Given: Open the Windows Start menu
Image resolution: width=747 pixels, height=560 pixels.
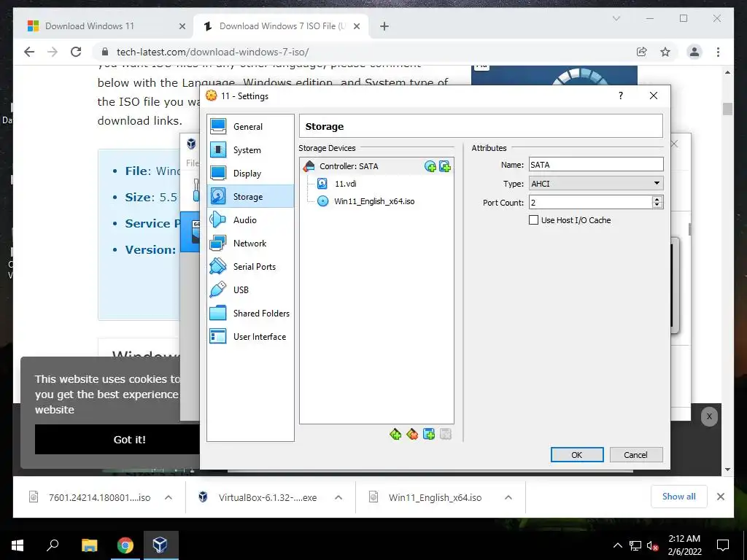Looking at the screenshot, I should 18,545.
